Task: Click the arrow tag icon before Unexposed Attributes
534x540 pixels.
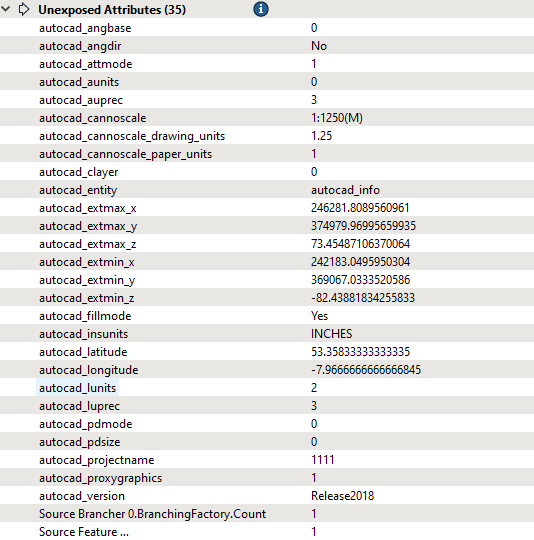Action: click(x=23, y=9)
